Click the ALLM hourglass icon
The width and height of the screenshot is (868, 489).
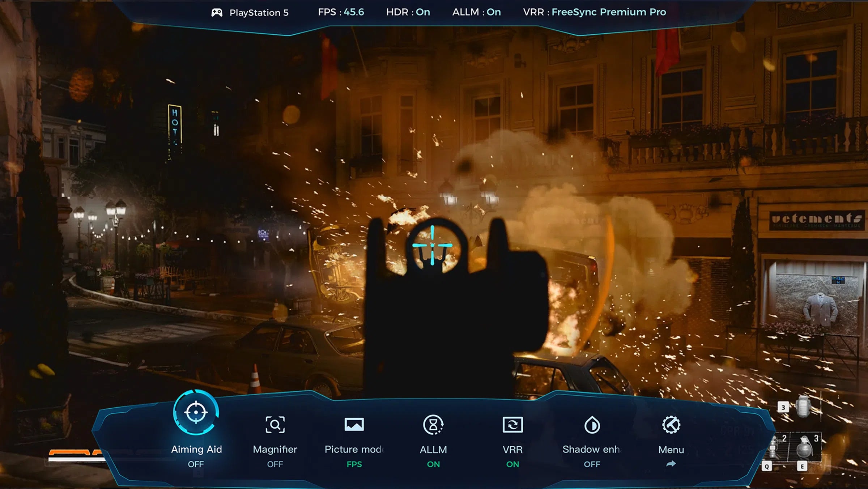pyautogui.click(x=433, y=425)
